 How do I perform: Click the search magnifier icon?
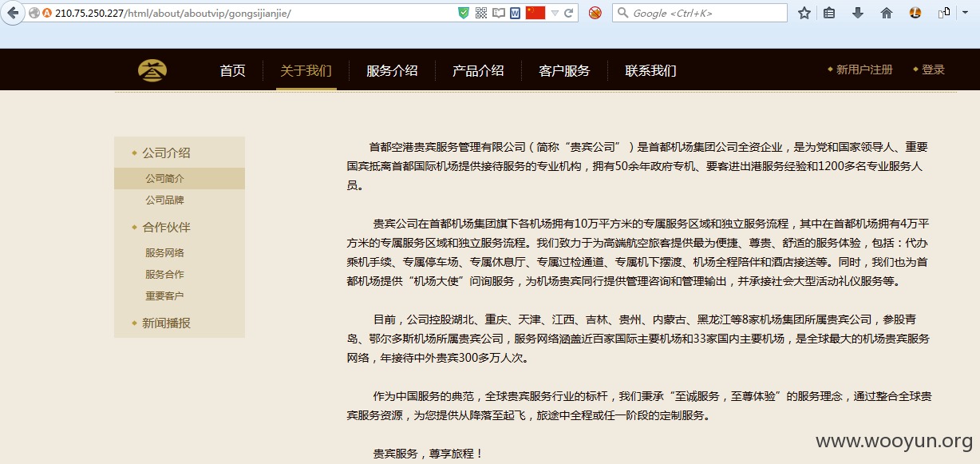(x=623, y=13)
